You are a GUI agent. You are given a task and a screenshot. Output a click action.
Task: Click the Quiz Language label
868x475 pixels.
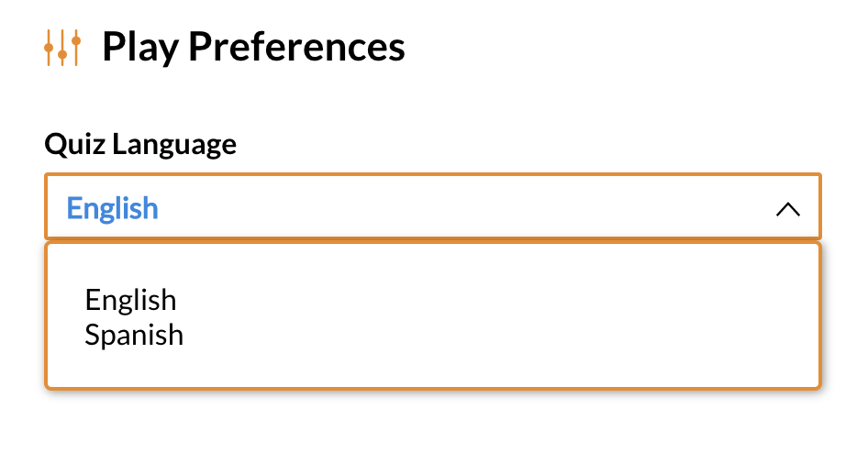140,144
